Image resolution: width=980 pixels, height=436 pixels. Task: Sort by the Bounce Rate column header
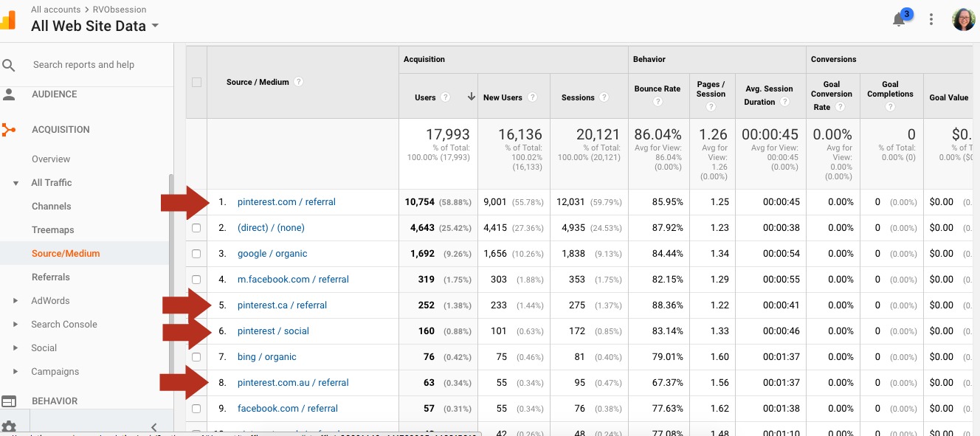(658, 89)
